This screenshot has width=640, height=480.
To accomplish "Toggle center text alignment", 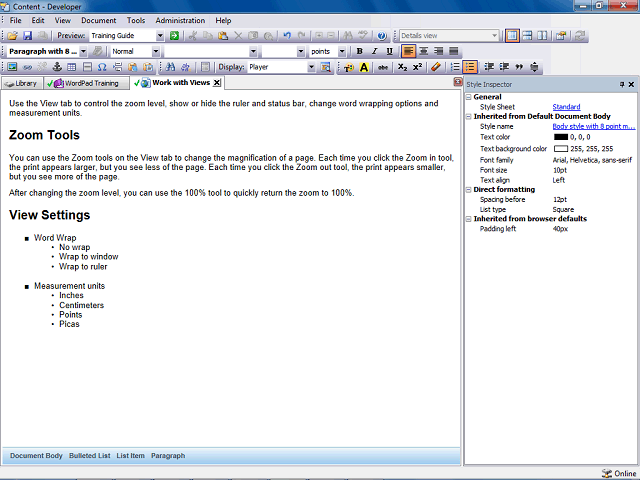I will 424,51.
